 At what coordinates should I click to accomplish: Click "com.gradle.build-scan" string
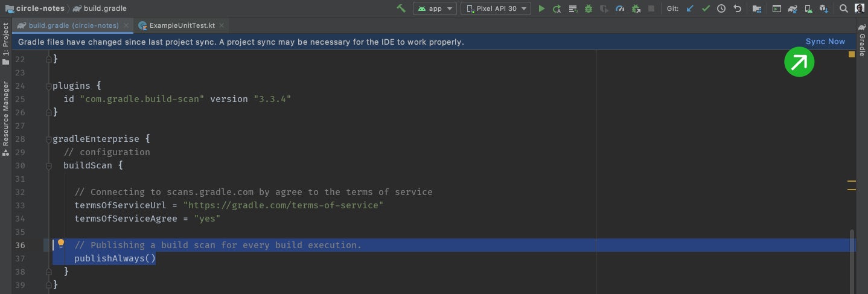pos(142,99)
